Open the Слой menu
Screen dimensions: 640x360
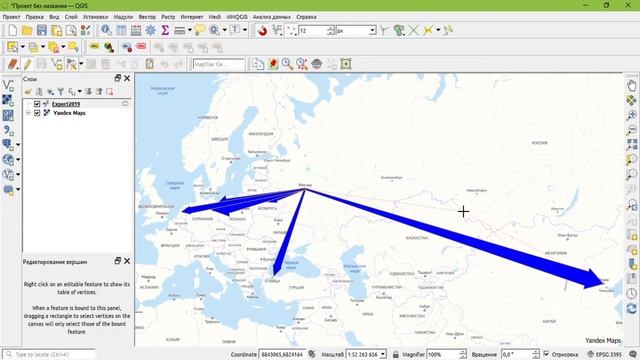coord(71,17)
